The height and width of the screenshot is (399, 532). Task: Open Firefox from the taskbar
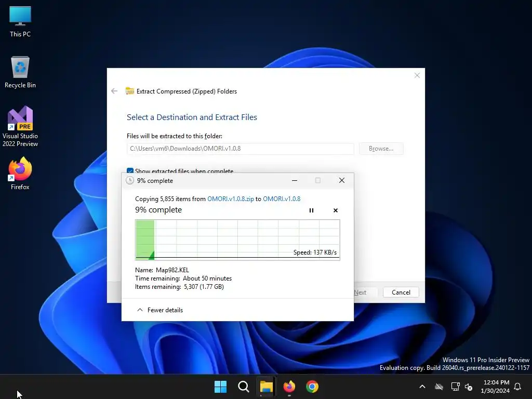pos(289,387)
